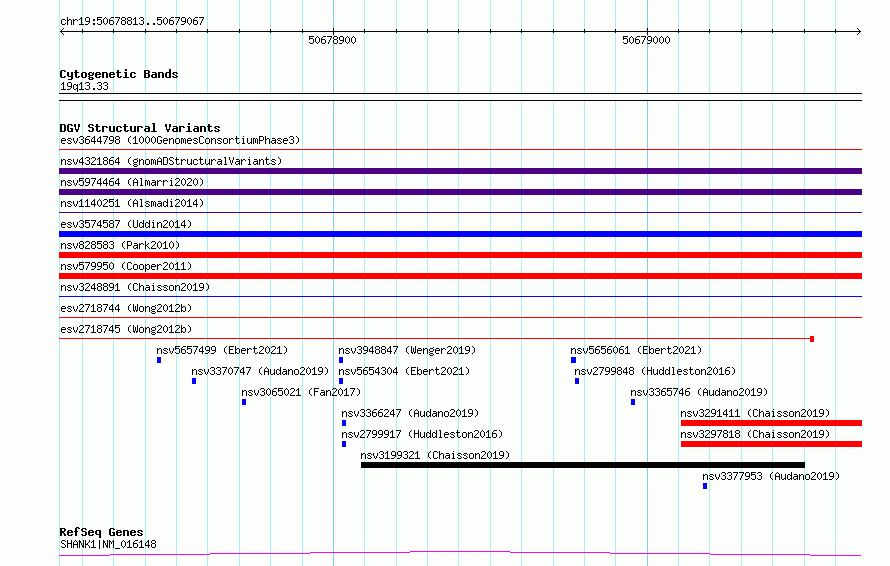The height and width of the screenshot is (566, 890).
Task: Select the blue marker under nsv2799917
Action: (x=344, y=444)
